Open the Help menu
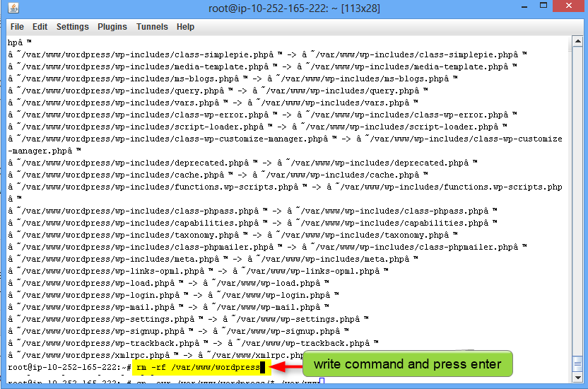This screenshot has height=389, width=588. point(185,27)
